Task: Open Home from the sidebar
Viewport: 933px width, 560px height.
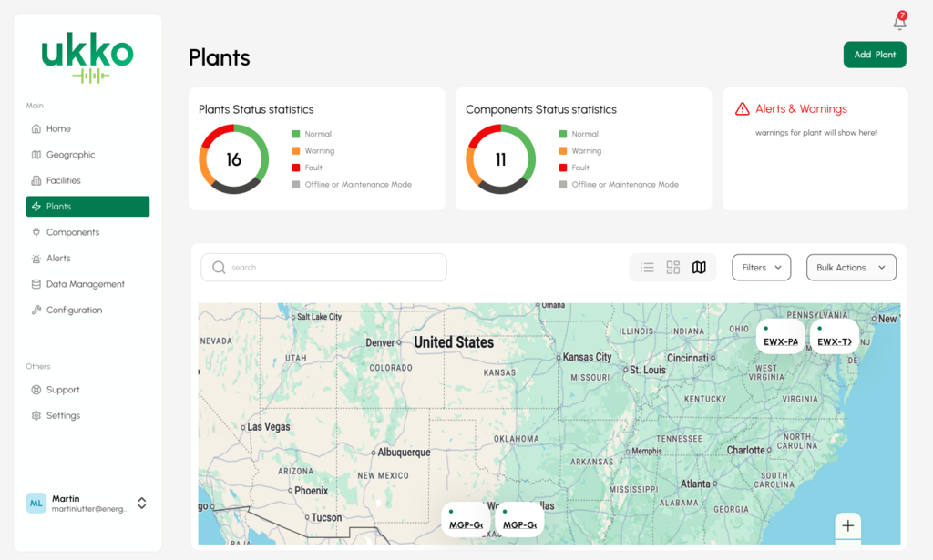Action: [58, 129]
